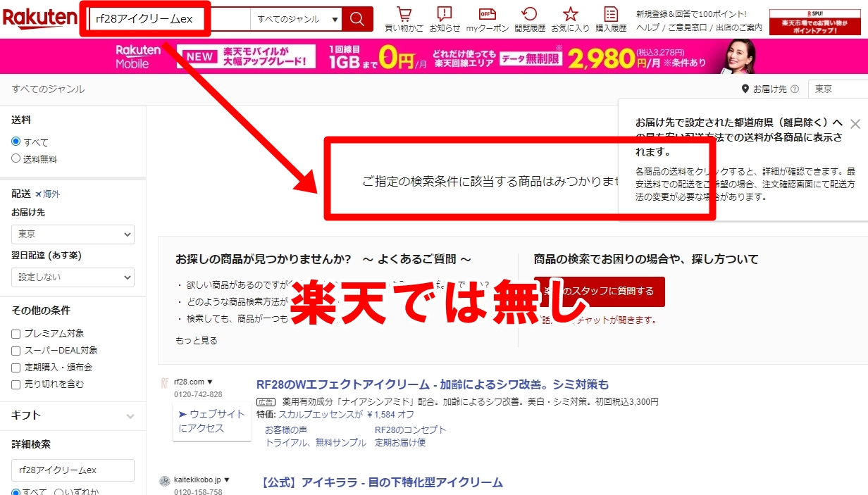Open the お客様の声 link

pos(286,430)
